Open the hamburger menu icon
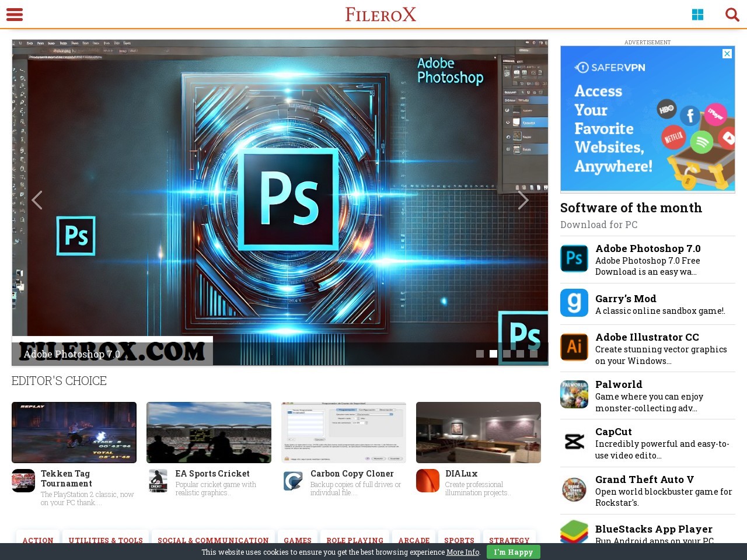The height and width of the screenshot is (560, 747). (x=15, y=15)
